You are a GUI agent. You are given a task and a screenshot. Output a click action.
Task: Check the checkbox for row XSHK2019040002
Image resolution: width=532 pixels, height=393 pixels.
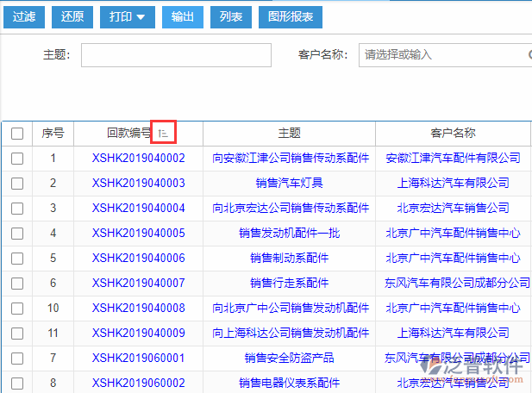(17, 159)
